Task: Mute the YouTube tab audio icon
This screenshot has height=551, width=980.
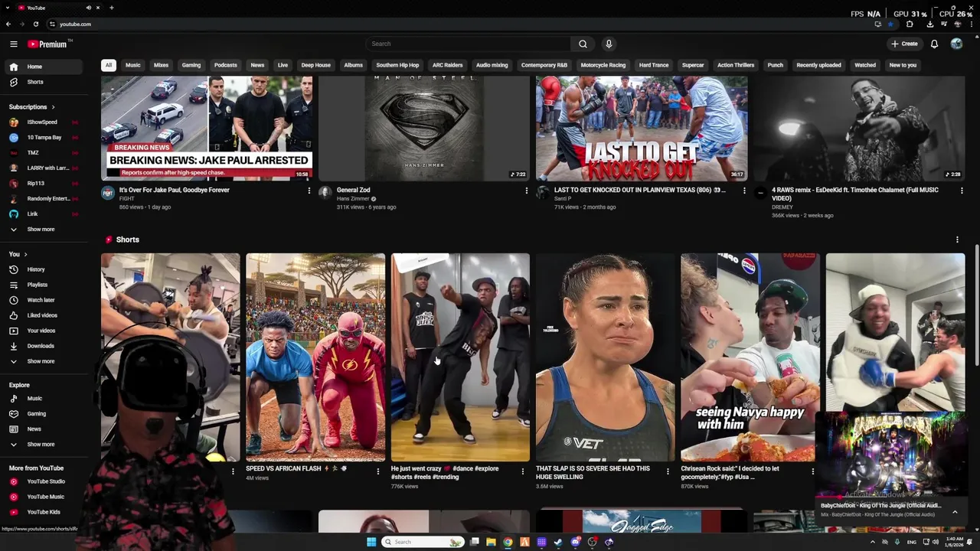Action: [89, 8]
